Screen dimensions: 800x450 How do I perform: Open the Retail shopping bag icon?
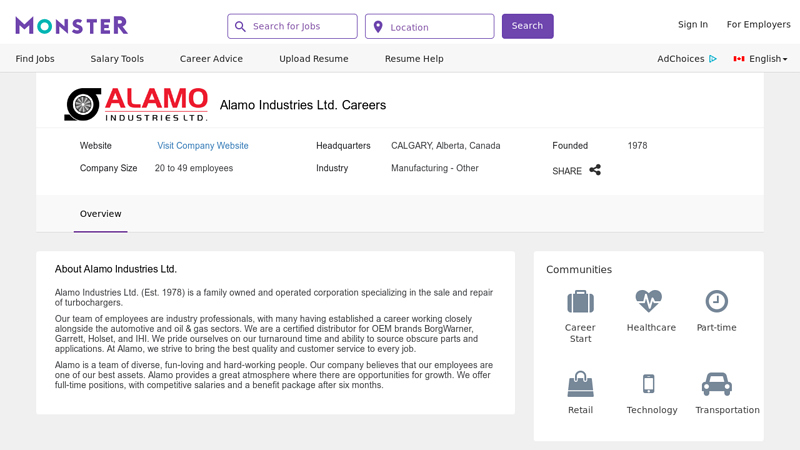click(581, 384)
